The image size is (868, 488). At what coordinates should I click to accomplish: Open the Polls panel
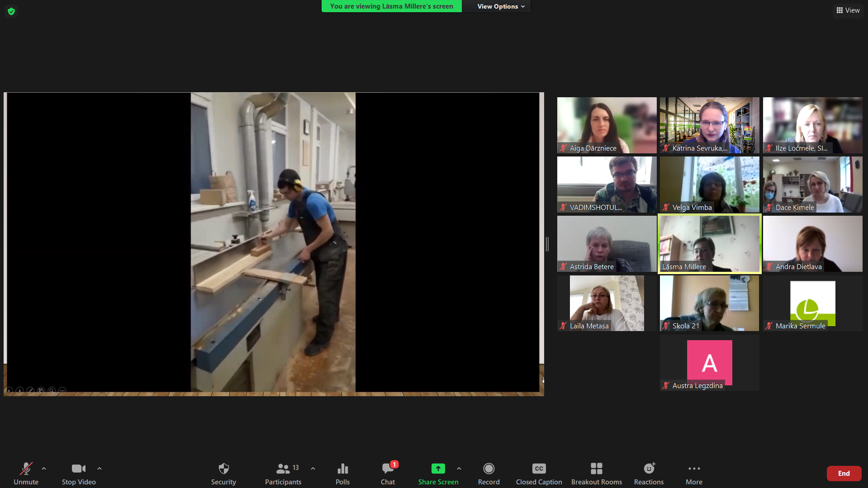342,473
